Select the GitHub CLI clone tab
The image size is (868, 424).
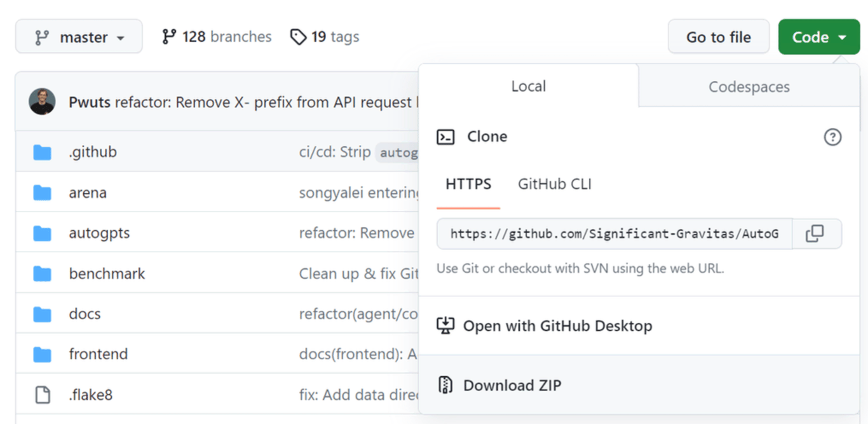pyautogui.click(x=553, y=184)
